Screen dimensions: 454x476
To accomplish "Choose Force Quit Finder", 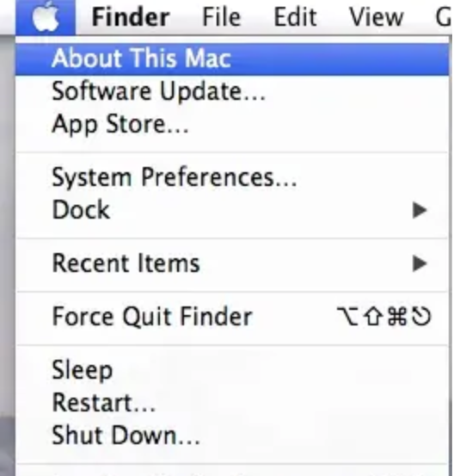I will click(x=232, y=317).
